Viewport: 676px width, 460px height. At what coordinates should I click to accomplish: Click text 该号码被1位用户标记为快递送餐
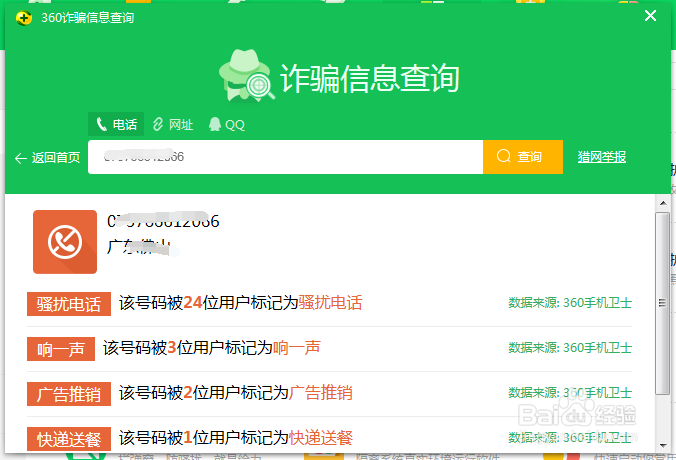236,438
